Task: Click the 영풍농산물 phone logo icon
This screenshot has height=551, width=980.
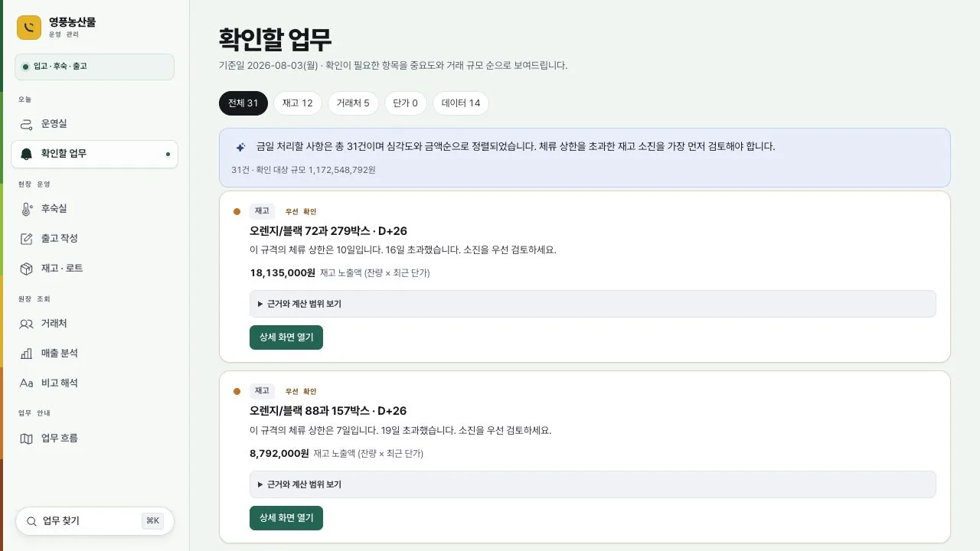Action: pos(29,28)
